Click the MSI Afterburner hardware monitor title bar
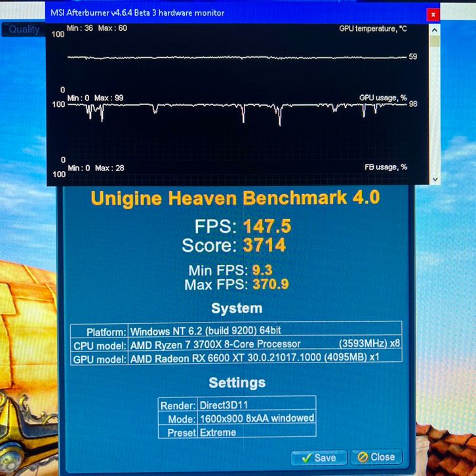This screenshot has height=476, width=476. point(197,13)
